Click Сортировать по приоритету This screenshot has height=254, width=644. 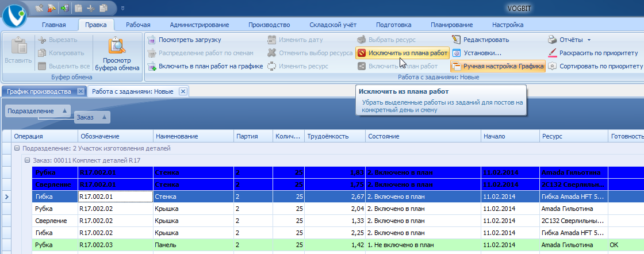(x=596, y=66)
